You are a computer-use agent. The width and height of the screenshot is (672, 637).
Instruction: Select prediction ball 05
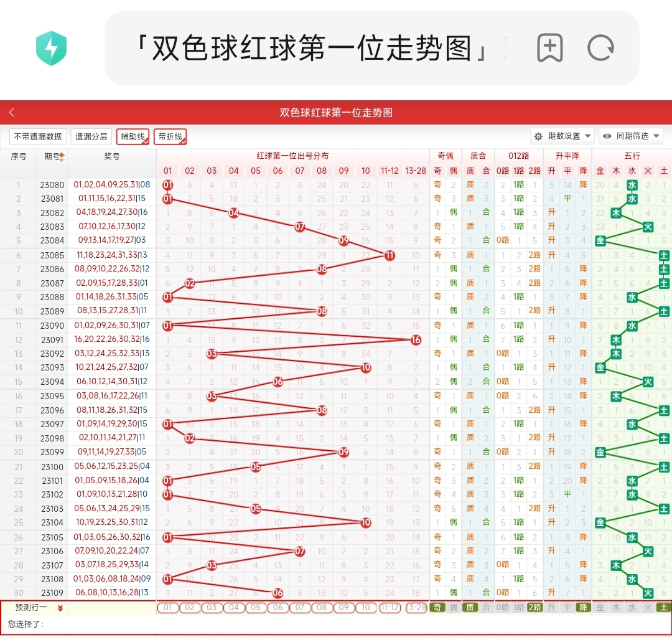tap(256, 607)
